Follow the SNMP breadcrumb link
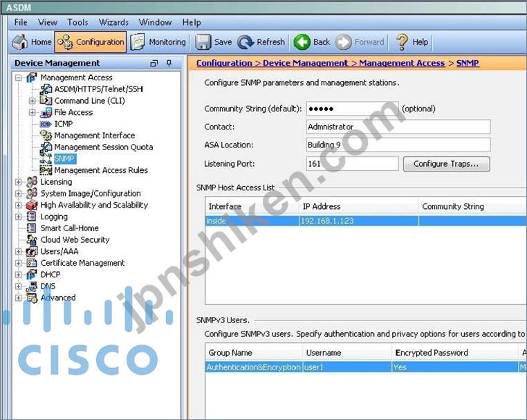Screen dimensions: 527x420 pos(468,63)
